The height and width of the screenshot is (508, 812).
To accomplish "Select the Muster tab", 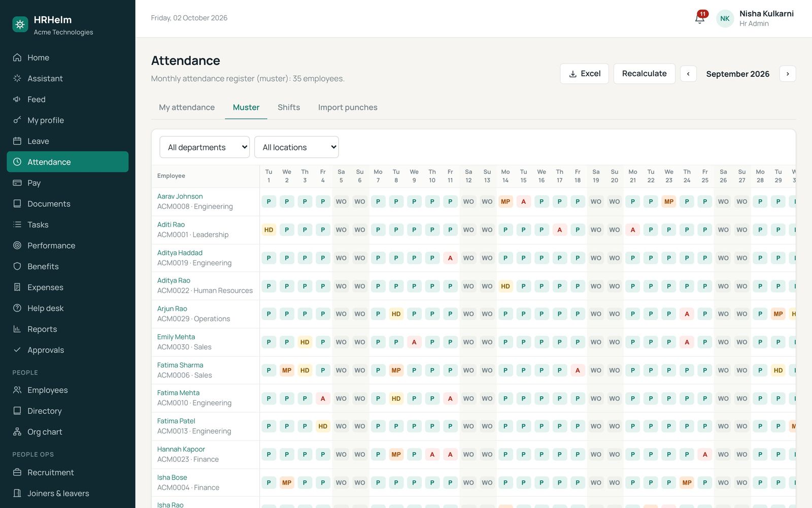I will [x=246, y=107].
